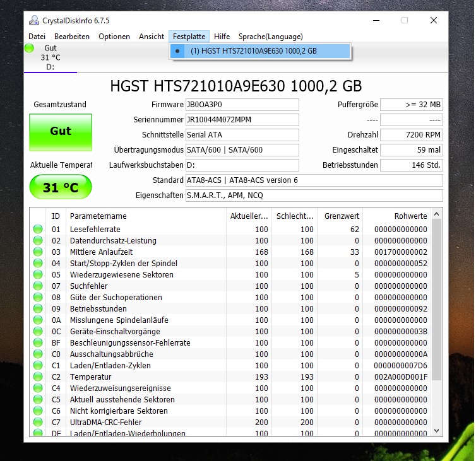Click green dot of Laden/Entladen-Zyklen row
476x461 pixels.
click(x=38, y=366)
